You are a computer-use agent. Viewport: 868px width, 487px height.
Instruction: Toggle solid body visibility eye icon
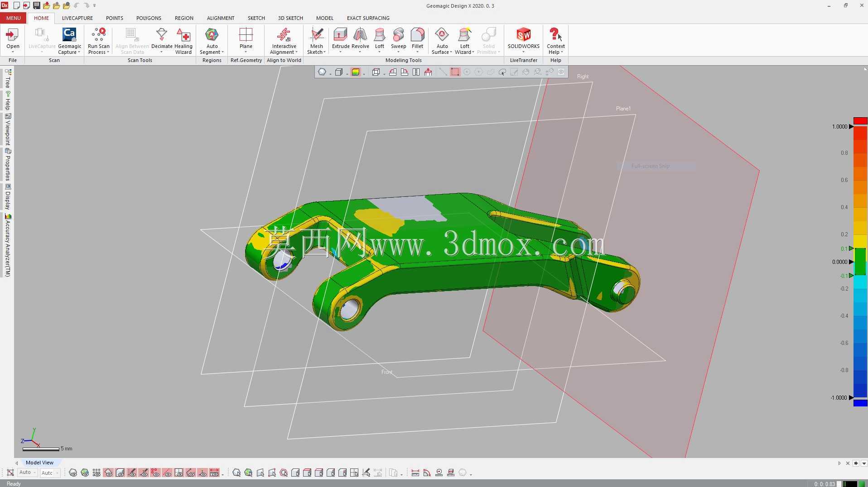pyautogui.click(x=120, y=473)
